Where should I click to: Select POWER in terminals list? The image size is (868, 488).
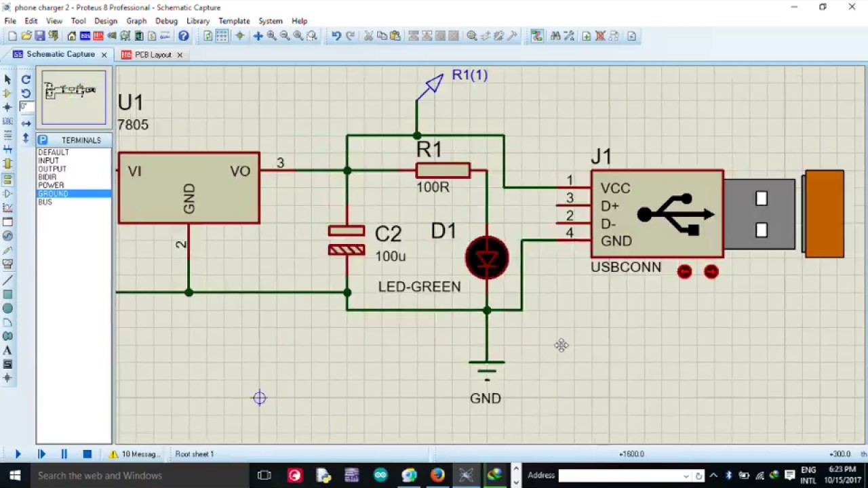pos(51,185)
